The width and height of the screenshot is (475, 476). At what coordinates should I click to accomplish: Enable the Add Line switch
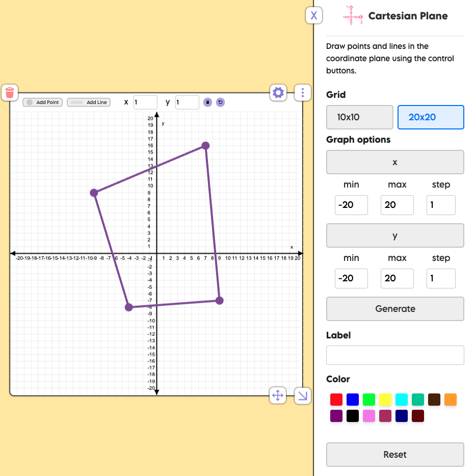point(76,102)
